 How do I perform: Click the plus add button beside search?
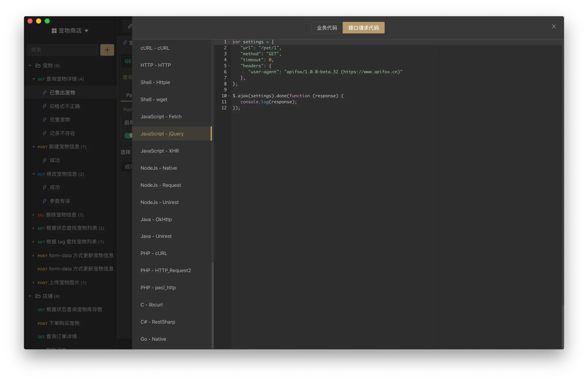[107, 50]
